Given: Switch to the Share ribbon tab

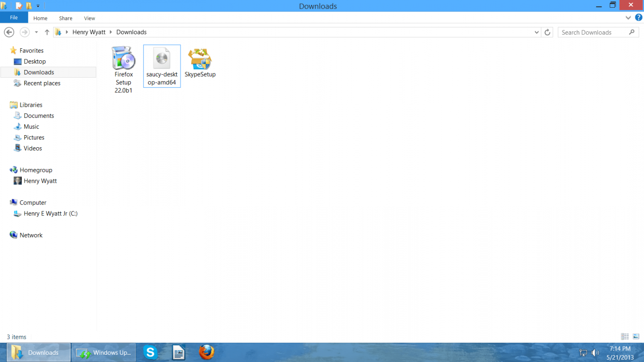Looking at the screenshot, I should click(x=66, y=18).
